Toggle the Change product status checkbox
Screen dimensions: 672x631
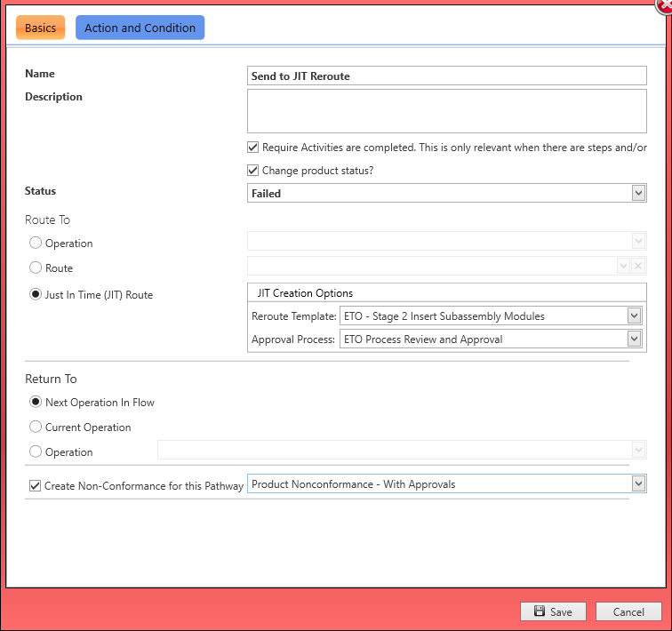coord(253,171)
